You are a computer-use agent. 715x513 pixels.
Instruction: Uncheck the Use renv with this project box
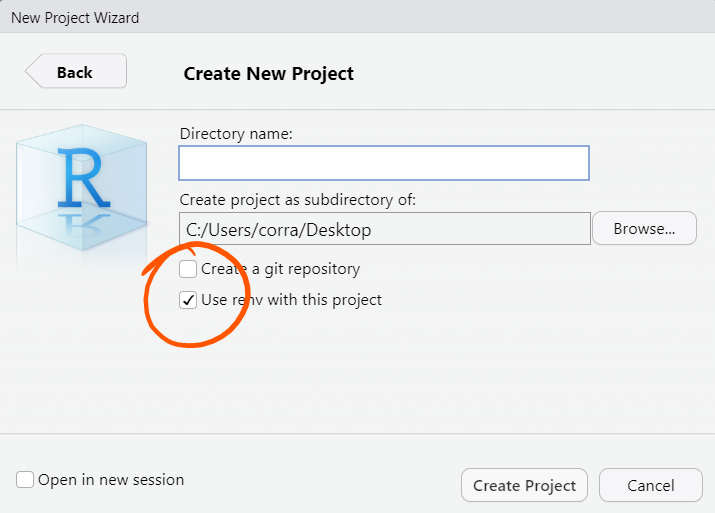click(x=188, y=299)
